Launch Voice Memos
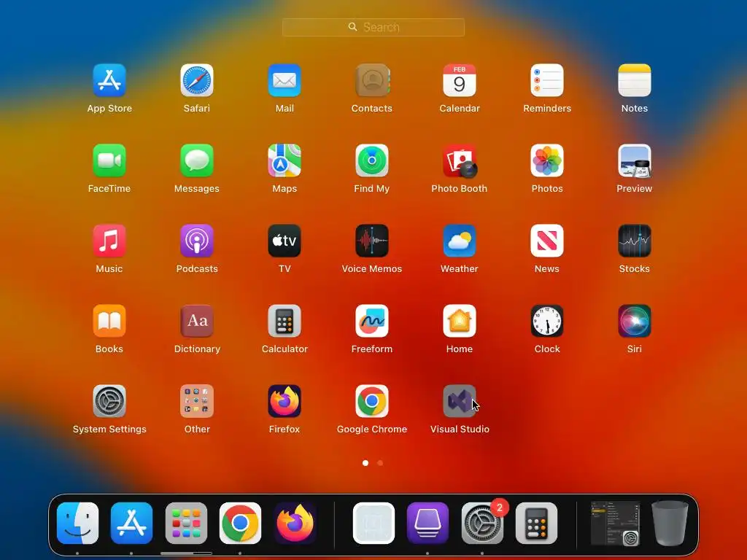The image size is (747, 560). pos(372,241)
